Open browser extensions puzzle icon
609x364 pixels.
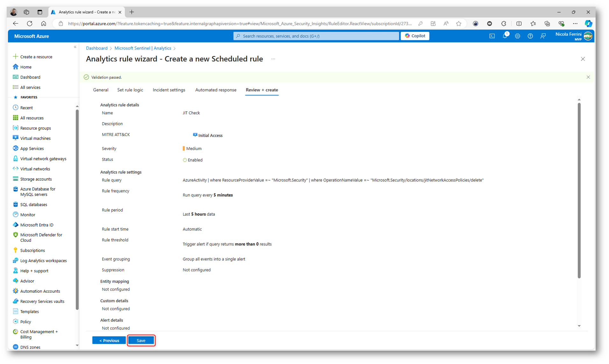click(x=503, y=24)
